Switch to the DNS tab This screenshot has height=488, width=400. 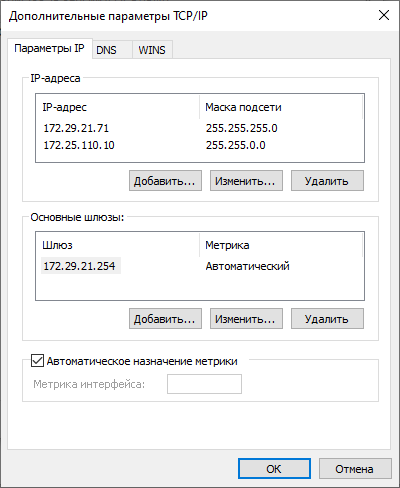112,50
